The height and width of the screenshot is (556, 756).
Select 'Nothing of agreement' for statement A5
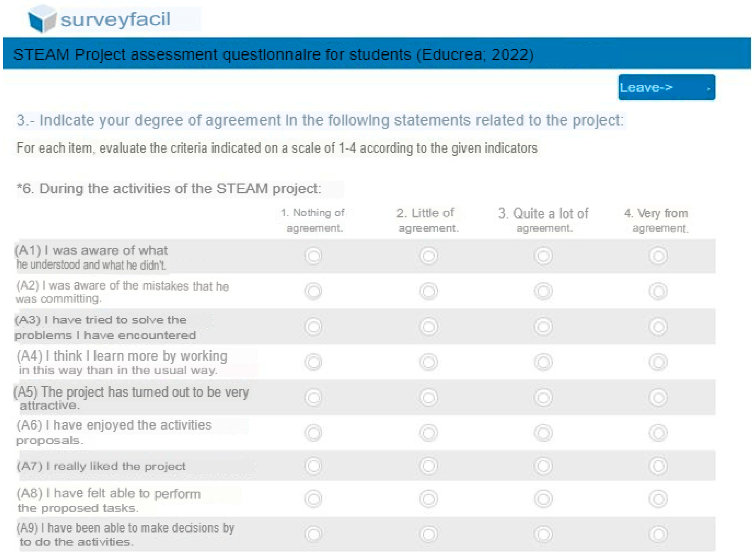coord(313,397)
